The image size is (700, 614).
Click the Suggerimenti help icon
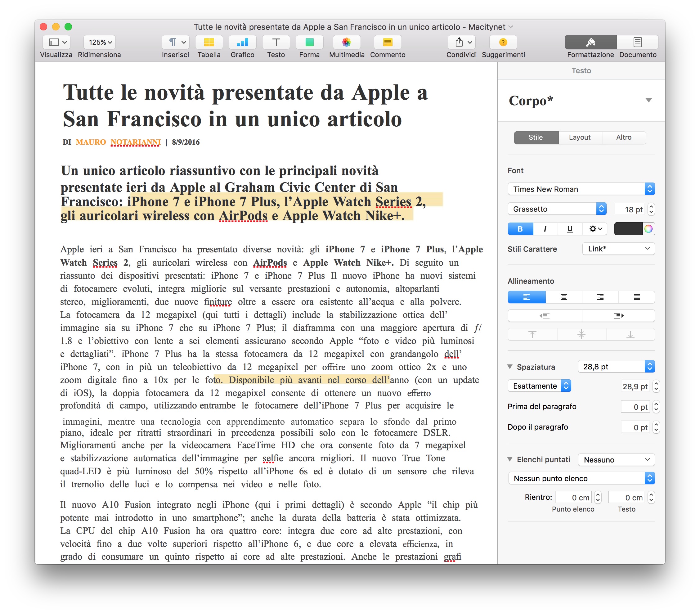click(503, 43)
